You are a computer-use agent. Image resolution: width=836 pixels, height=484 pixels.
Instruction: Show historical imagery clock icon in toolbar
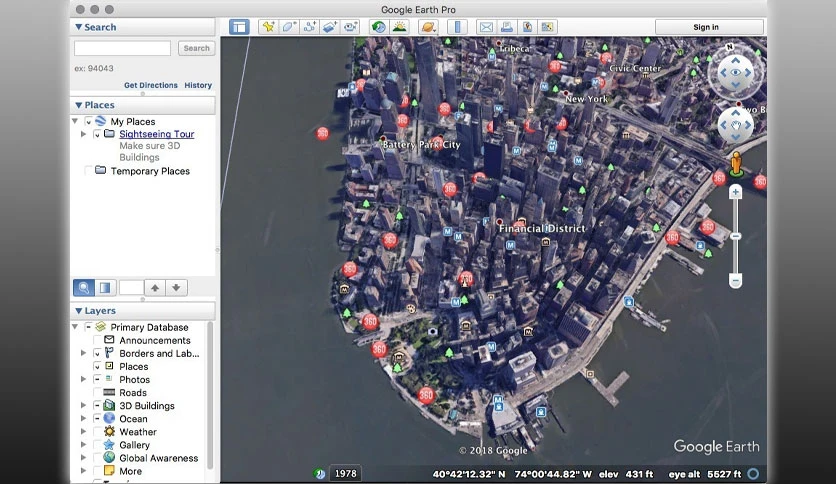pyautogui.click(x=379, y=27)
